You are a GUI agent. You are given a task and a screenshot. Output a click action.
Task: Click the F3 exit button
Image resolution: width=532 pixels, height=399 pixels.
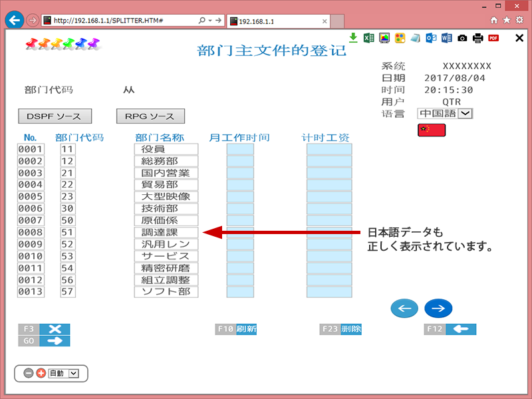point(44,329)
